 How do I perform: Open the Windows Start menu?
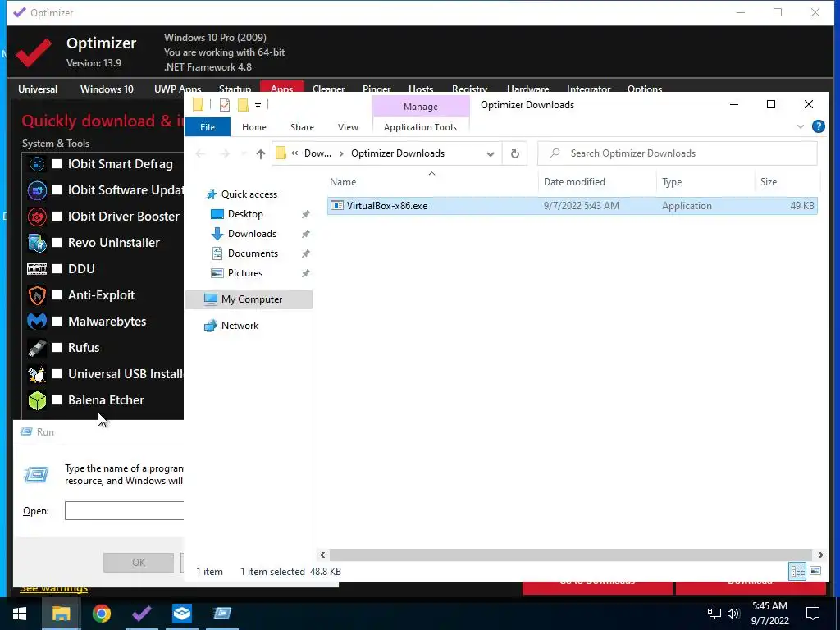pyautogui.click(x=20, y=614)
